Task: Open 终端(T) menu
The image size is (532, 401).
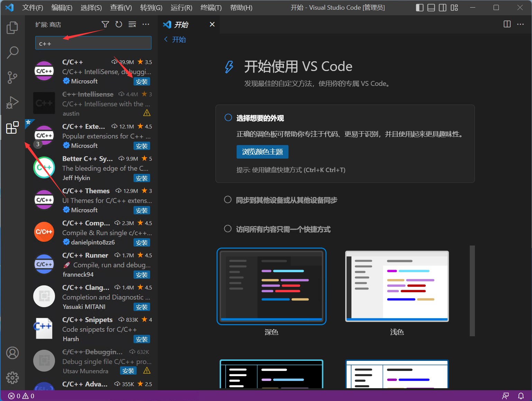Action: tap(211, 8)
